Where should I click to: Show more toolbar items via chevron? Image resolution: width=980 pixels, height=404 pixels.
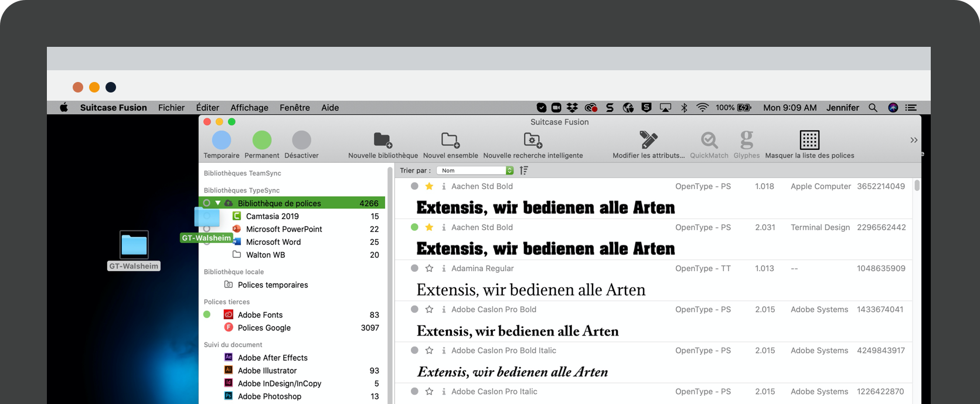[x=914, y=140]
